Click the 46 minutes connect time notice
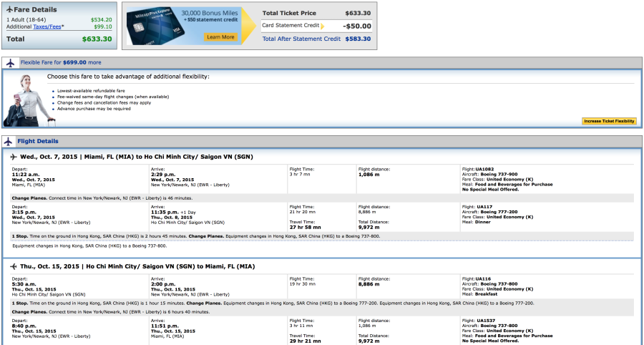This screenshot has height=345, width=644. click(102, 198)
